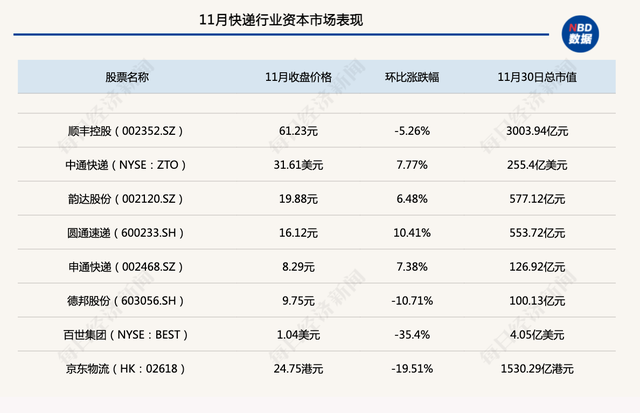Click the change value -35.4%

click(412, 335)
